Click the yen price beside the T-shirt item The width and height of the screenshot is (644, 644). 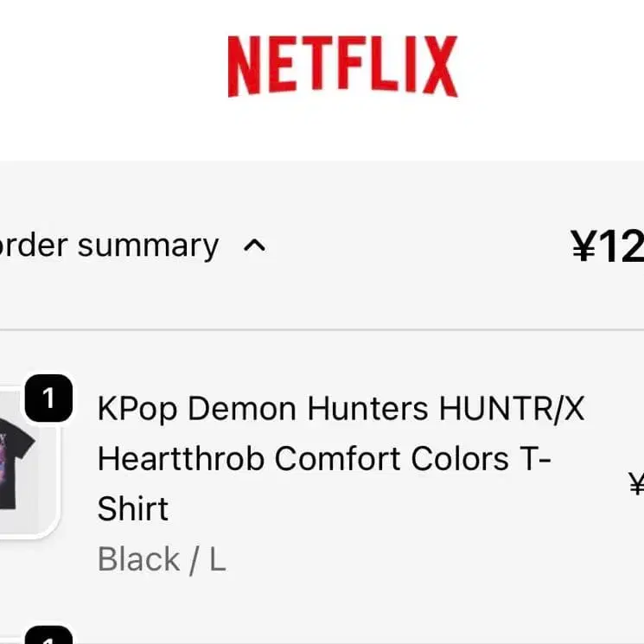point(636,484)
